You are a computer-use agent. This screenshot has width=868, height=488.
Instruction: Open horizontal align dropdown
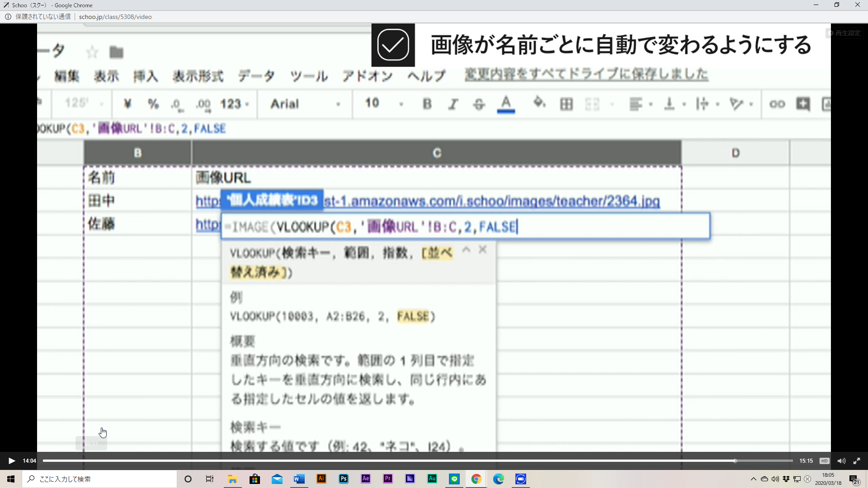(x=641, y=104)
